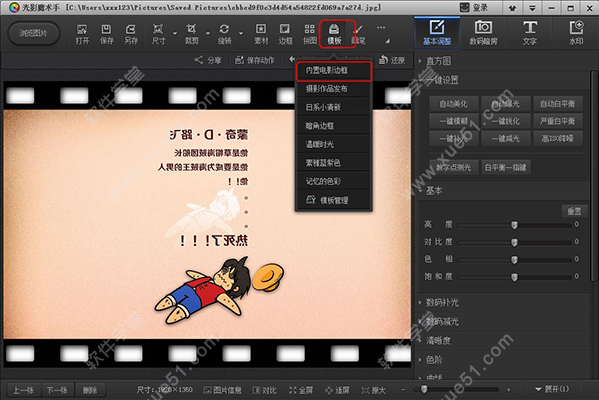Click the zoom out minus icon
Image resolution: width=599 pixels, height=400 pixels.
click(403, 390)
